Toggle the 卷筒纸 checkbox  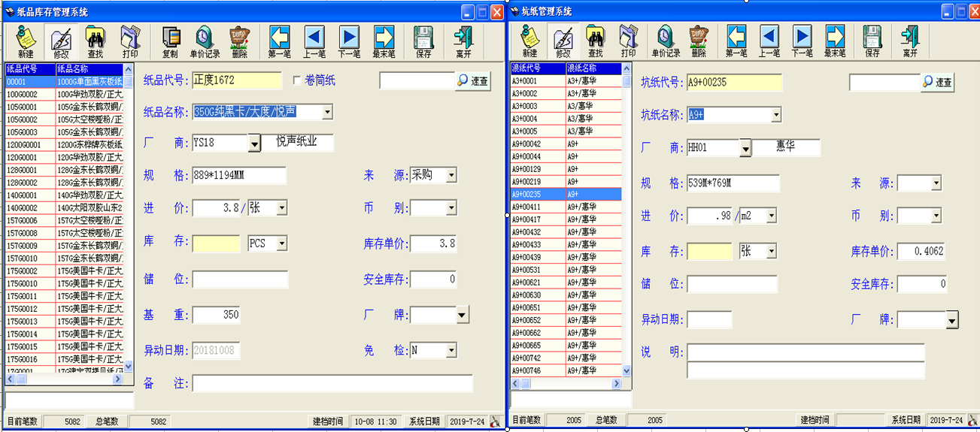(x=298, y=80)
